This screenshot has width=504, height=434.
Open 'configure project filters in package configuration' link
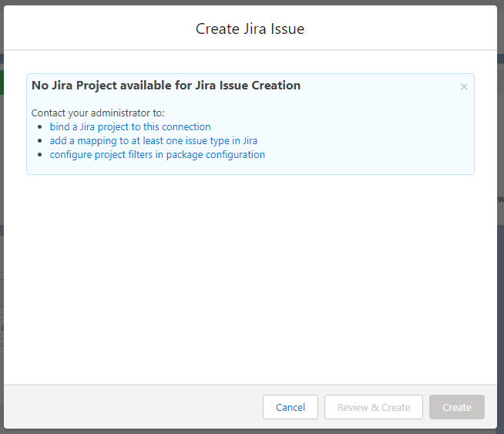pyautogui.click(x=157, y=155)
